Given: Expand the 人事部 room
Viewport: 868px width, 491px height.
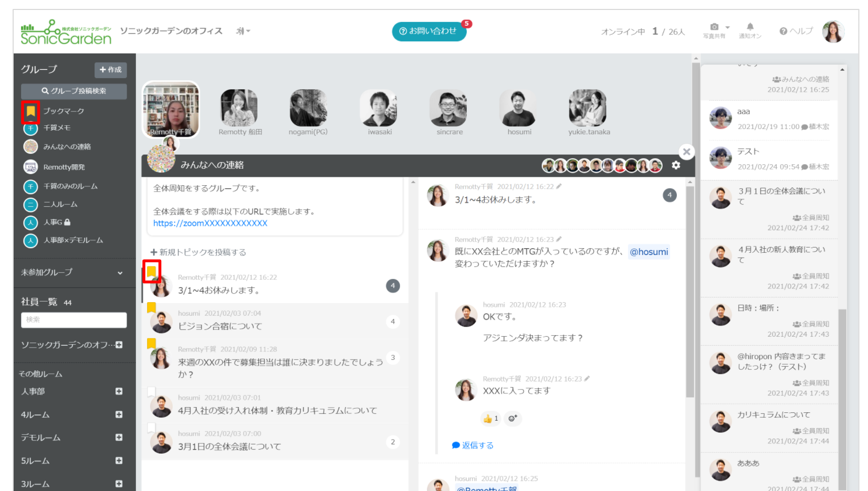Looking at the screenshot, I should pos(119,391).
